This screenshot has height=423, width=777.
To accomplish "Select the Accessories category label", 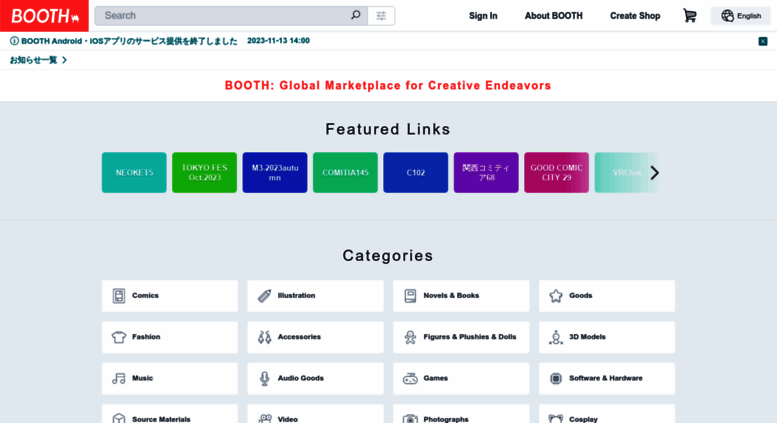I will click(299, 337).
